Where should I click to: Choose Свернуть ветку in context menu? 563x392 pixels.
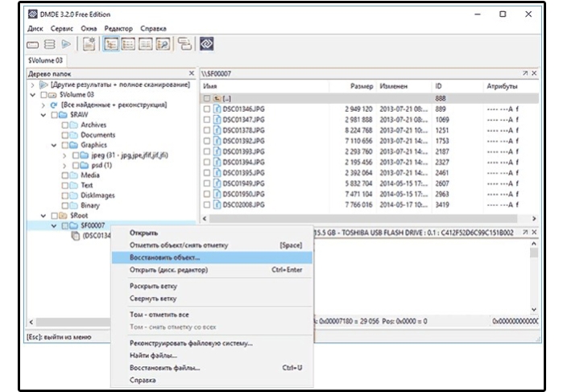click(212, 299)
